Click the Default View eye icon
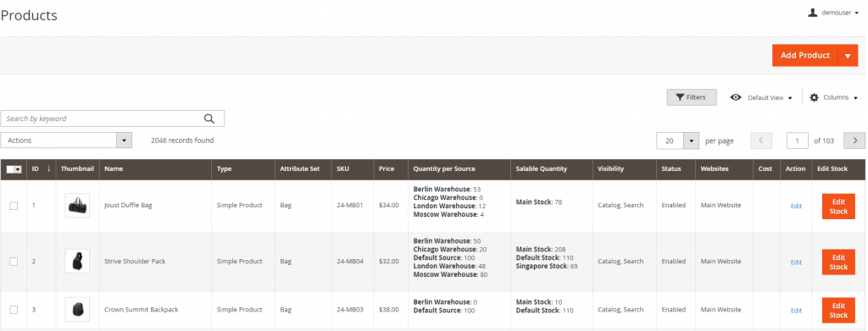The width and height of the screenshot is (868, 331). click(736, 97)
